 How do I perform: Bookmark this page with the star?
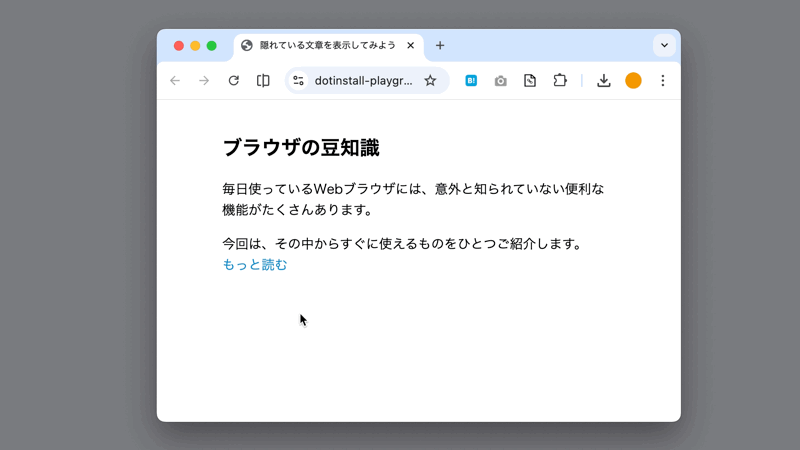pyautogui.click(x=430, y=81)
